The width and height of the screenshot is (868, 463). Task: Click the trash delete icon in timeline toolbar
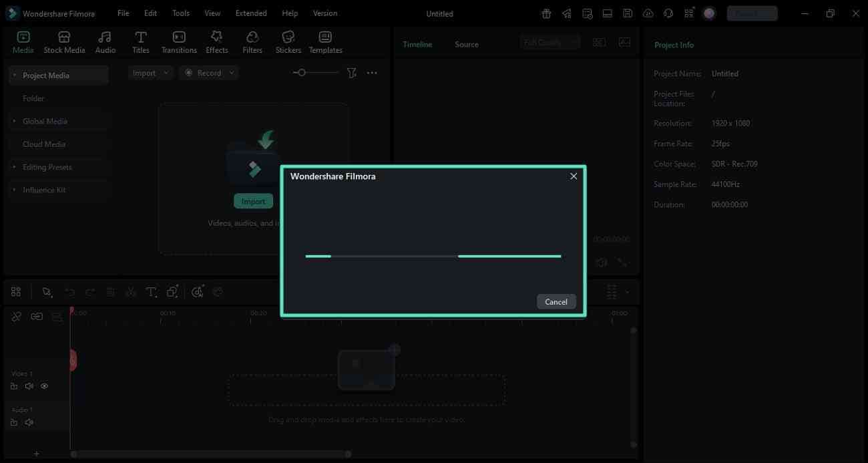111,292
